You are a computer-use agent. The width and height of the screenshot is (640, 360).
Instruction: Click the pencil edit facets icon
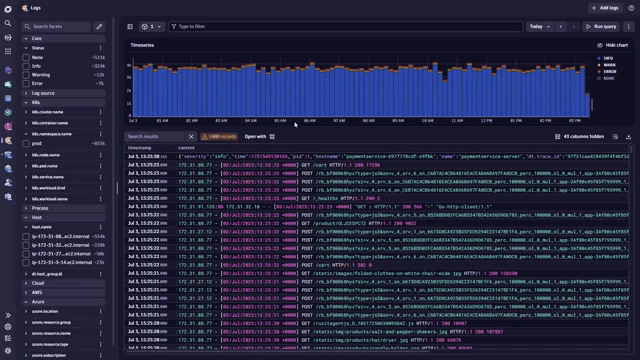click(99, 27)
